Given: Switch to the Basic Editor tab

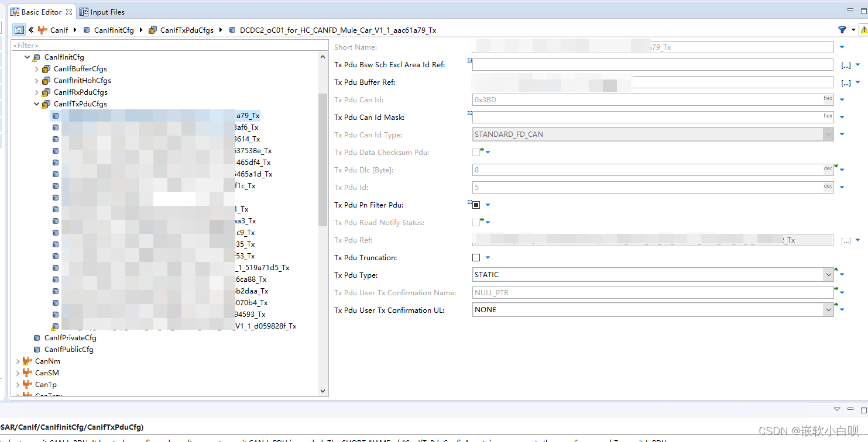Looking at the screenshot, I should [41, 12].
